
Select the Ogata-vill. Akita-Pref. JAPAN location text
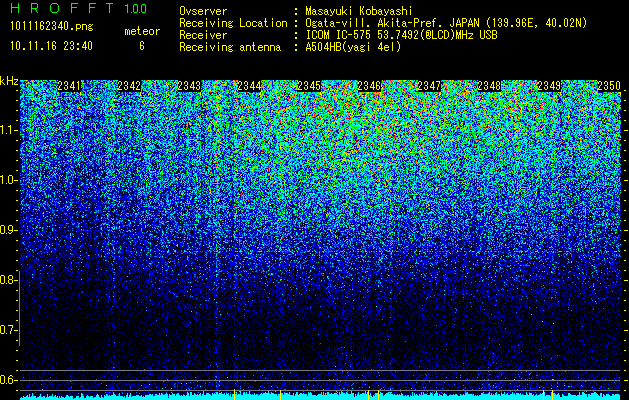pos(446,23)
